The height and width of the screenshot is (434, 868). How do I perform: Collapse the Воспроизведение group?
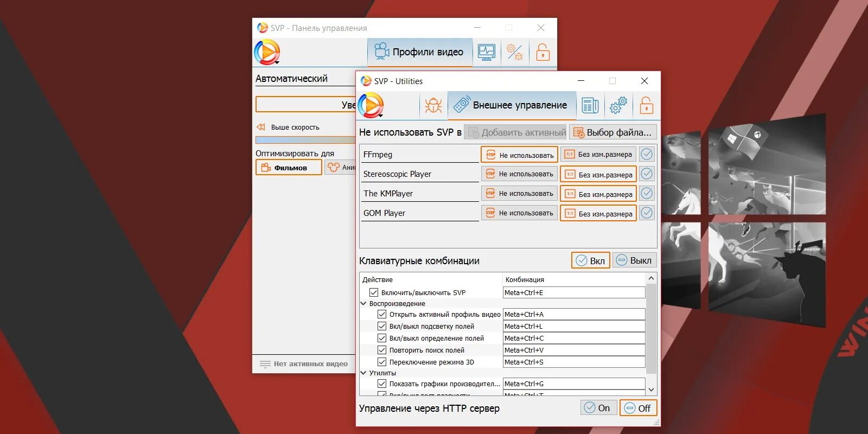coord(364,303)
